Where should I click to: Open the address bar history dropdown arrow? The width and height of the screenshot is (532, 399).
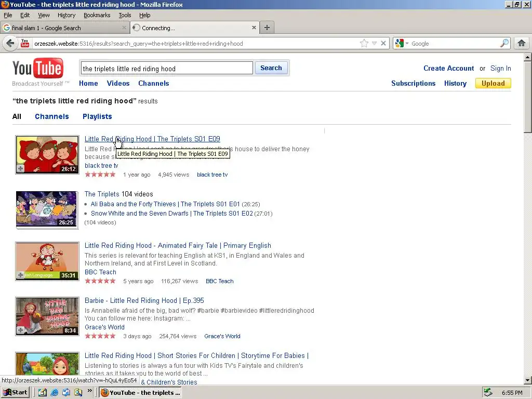pos(374,44)
